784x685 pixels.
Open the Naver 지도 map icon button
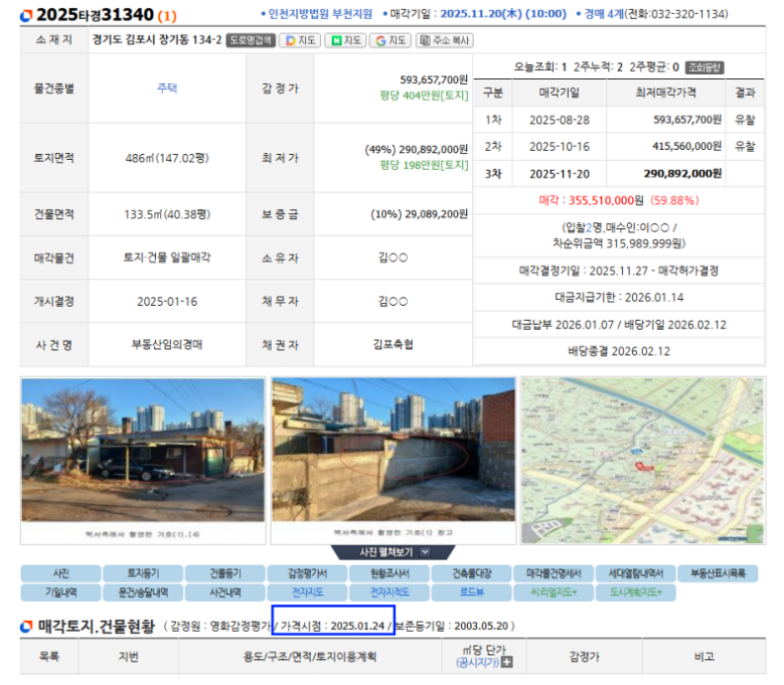tap(345, 40)
